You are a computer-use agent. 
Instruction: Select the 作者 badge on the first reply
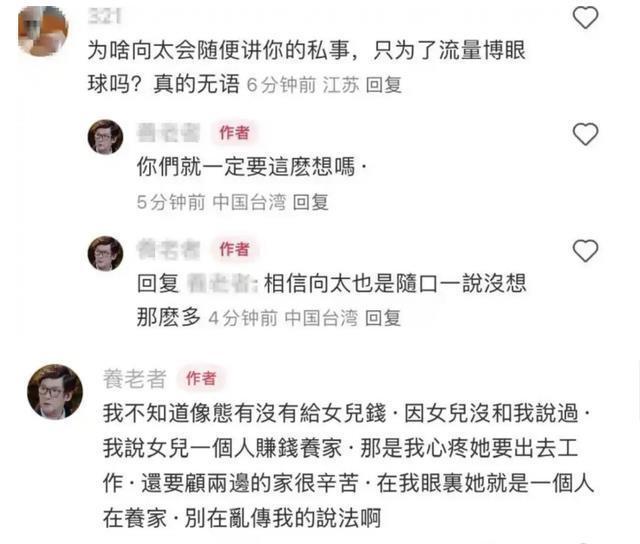[234, 133]
